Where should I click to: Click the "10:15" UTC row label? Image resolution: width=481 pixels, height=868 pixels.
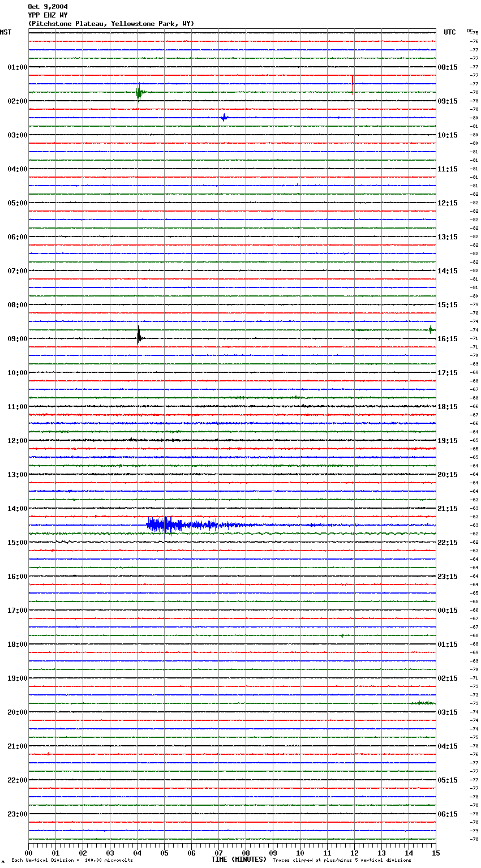point(448,135)
